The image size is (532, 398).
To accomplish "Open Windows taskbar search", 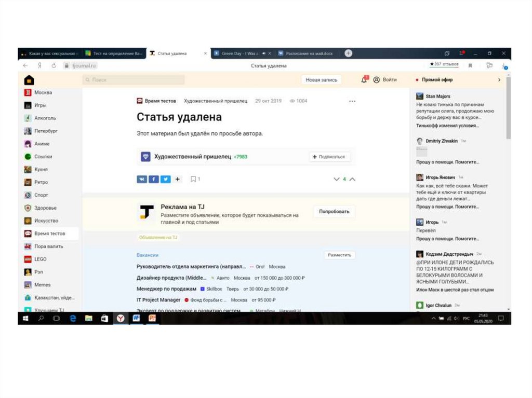I will (41, 318).
